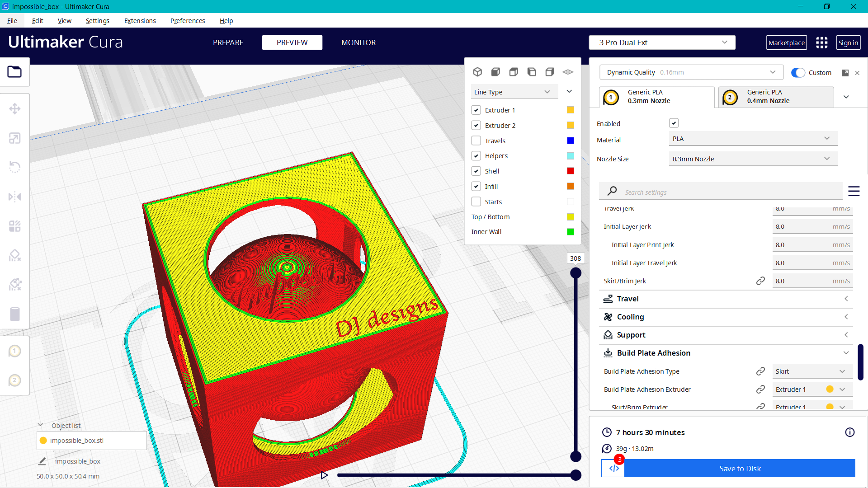This screenshot has width=868, height=488.
Task: Select the Rotate tool
Action: pyautogui.click(x=15, y=167)
